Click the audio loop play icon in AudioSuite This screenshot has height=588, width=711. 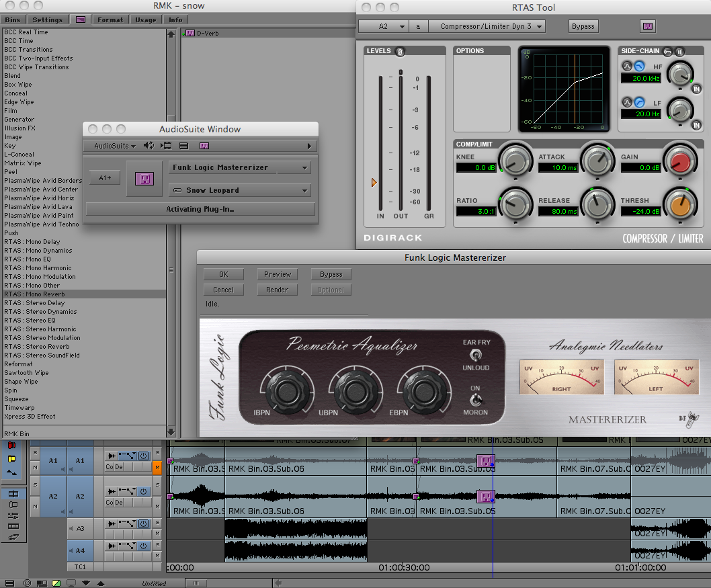pyautogui.click(x=149, y=146)
